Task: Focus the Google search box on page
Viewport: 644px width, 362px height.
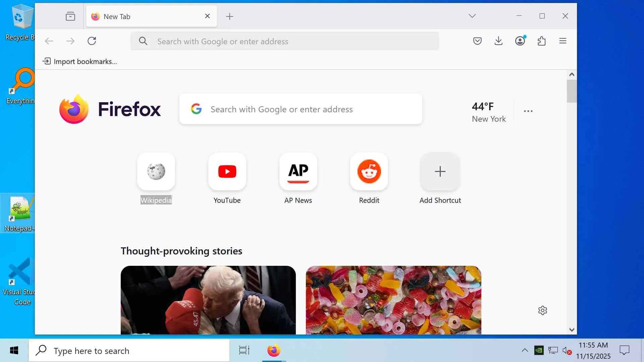Action: point(301,109)
